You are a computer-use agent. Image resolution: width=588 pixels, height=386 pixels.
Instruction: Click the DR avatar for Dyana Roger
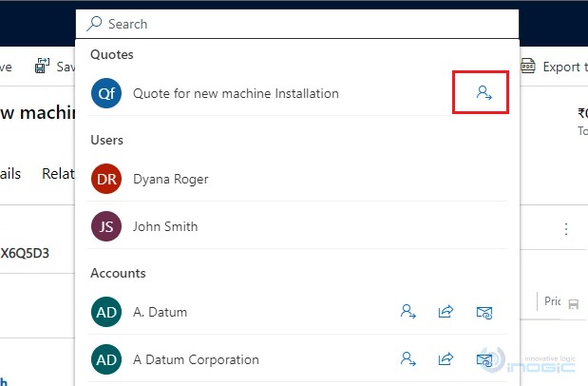105,179
